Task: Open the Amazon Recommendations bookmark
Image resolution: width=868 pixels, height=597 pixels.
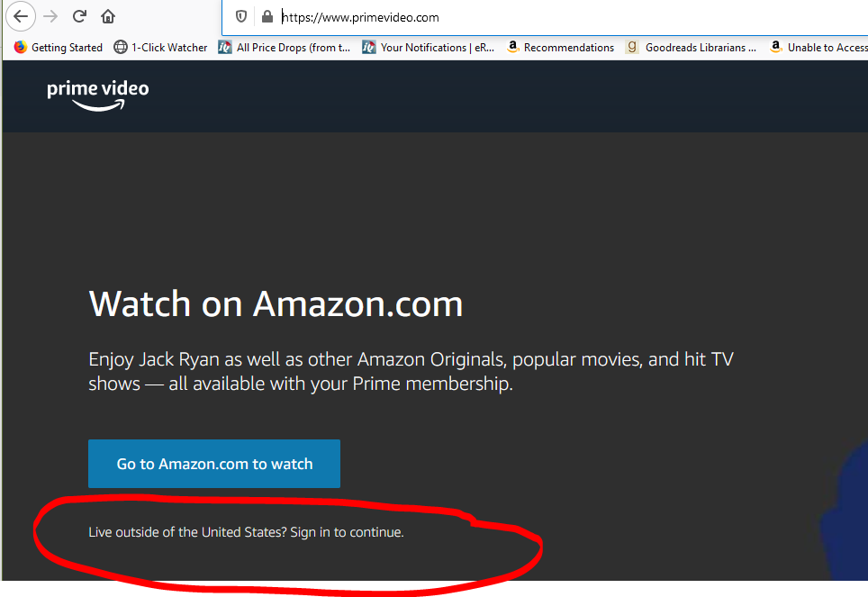Action: (560, 48)
